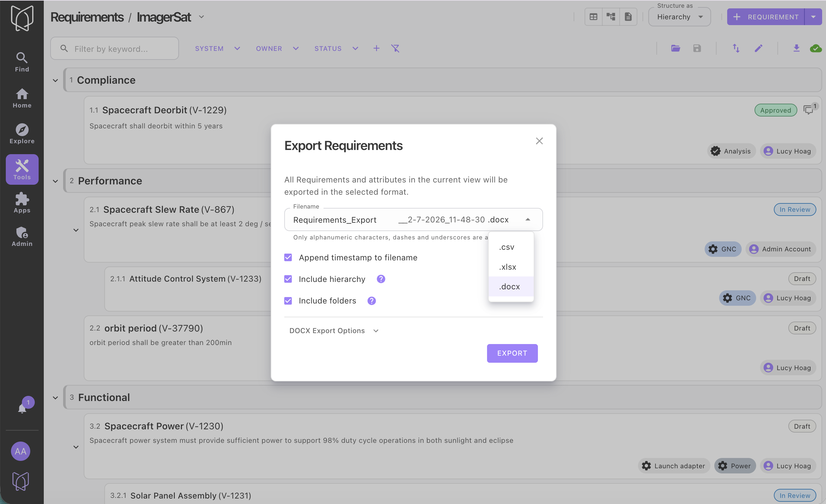Open Admin section in sidebar
Viewport: 826px width, 504px height.
(x=22, y=236)
